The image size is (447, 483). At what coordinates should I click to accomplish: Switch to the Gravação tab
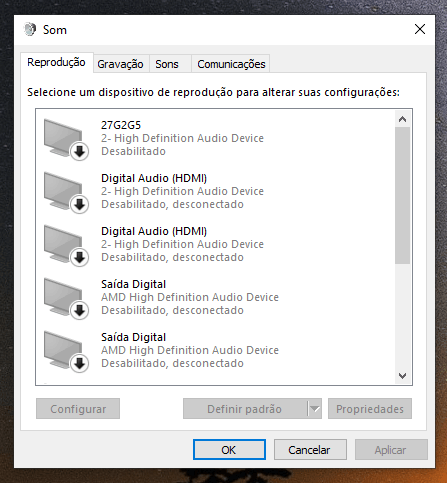[120, 64]
